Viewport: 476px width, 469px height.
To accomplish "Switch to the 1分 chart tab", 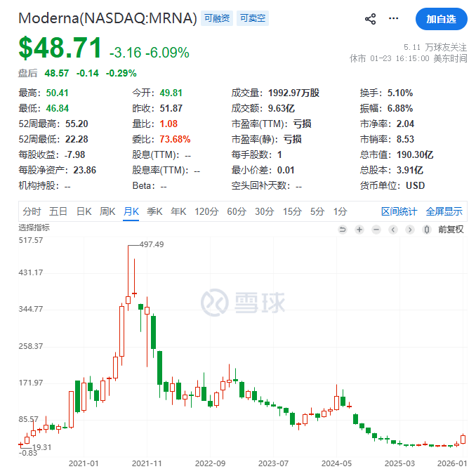I will [x=340, y=211].
